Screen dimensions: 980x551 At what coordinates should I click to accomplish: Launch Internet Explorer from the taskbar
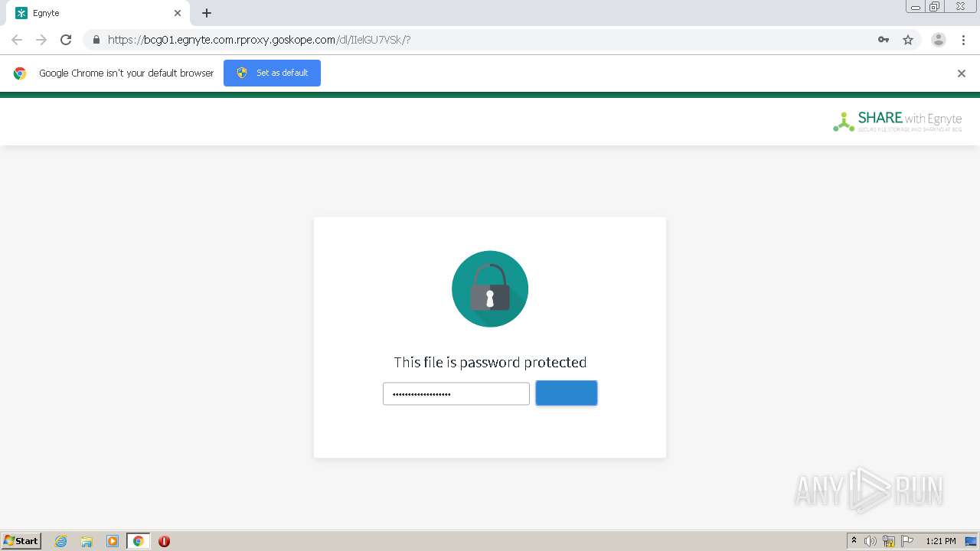60,541
